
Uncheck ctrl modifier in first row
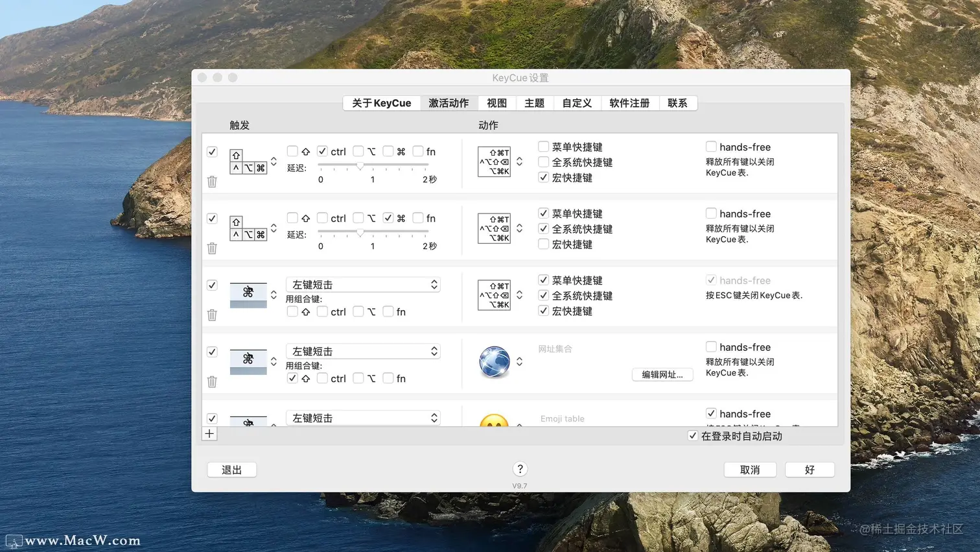pyautogui.click(x=322, y=151)
